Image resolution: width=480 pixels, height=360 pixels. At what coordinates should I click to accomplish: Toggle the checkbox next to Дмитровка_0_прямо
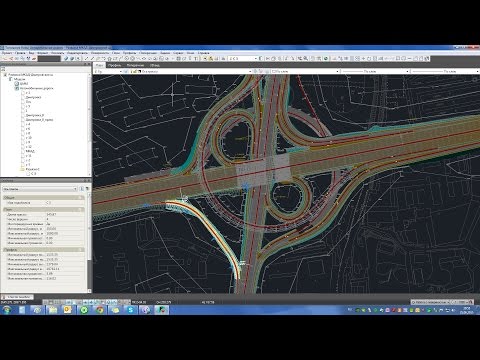(x=23, y=120)
